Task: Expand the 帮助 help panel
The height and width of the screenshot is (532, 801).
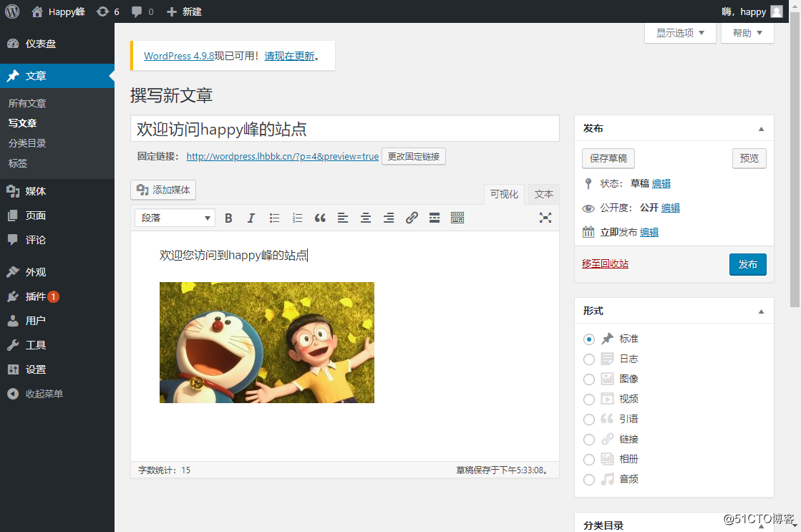Action: [747, 33]
